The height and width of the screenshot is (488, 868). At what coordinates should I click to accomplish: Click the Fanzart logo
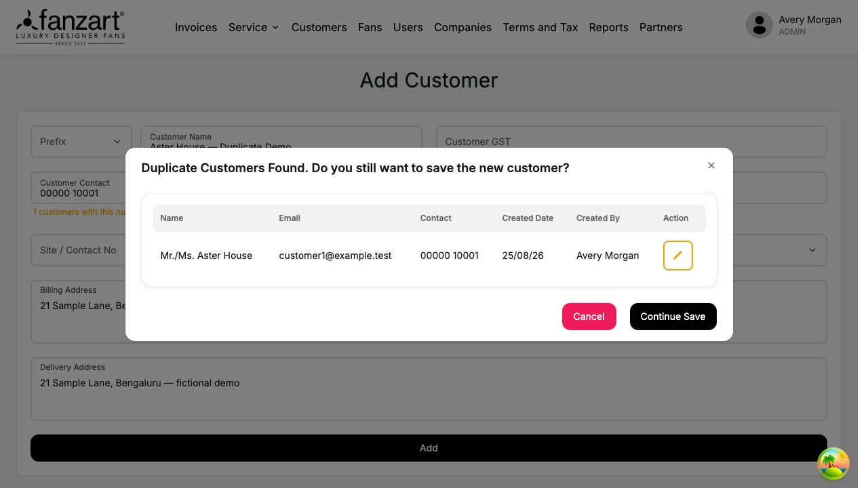(71, 27)
